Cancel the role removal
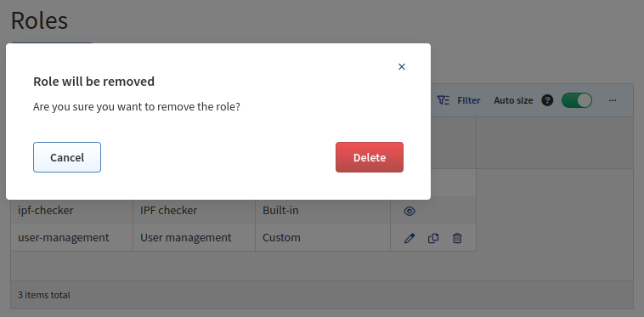The height and width of the screenshot is (317, 644). click(67, 157)
